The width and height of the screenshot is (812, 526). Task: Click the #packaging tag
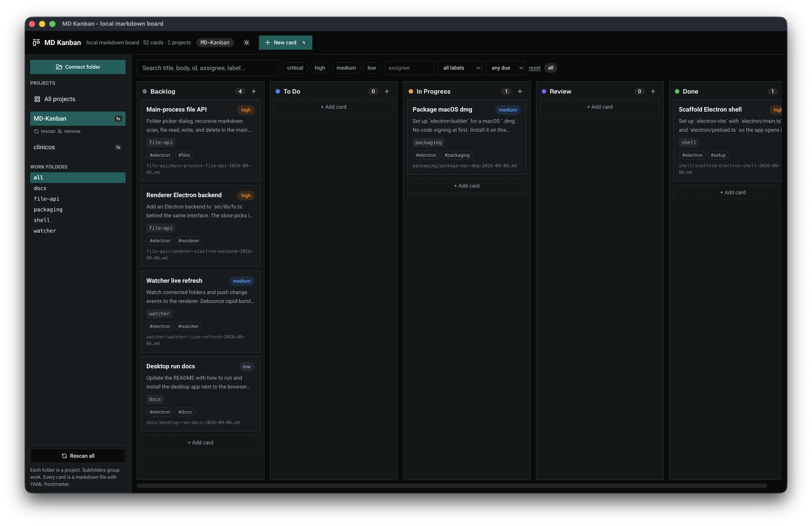[457, 155]
